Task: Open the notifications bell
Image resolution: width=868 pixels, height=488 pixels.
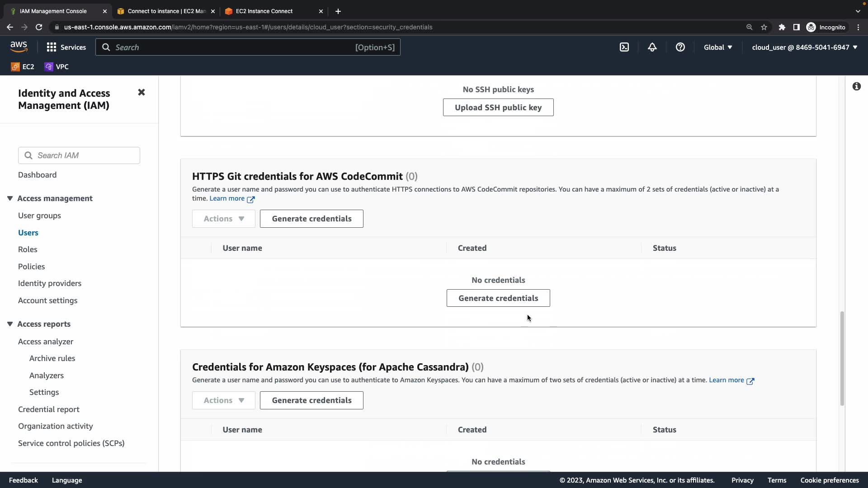Action: (x=652, y=47)
